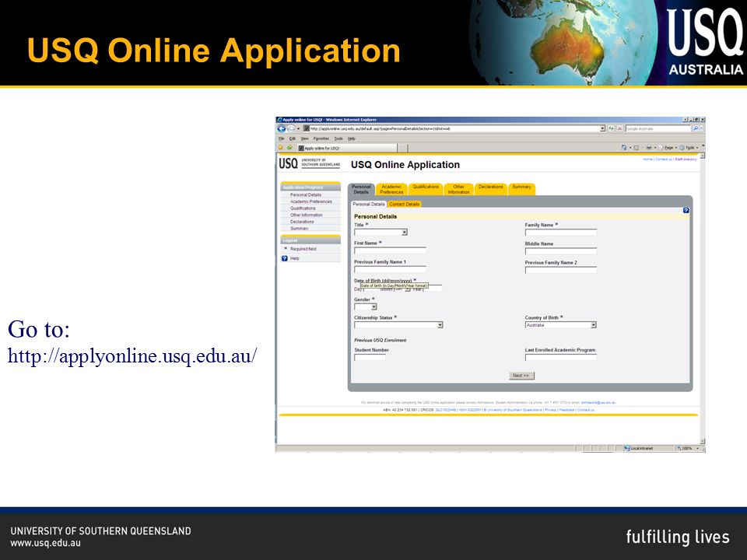The width and height of the screenshot is (747, 560).
Task: Click the vertical scrollbar of the browser
Action: point(702,299)
